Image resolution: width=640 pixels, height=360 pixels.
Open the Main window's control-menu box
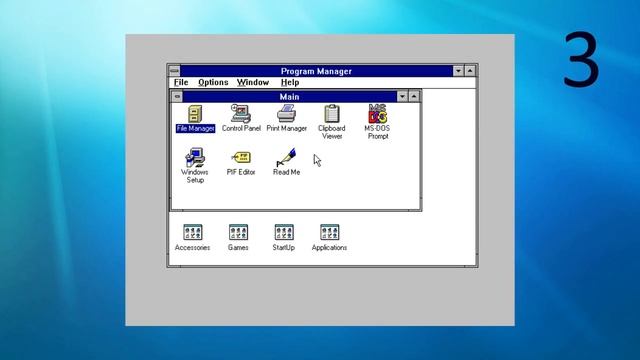(177, 97)
